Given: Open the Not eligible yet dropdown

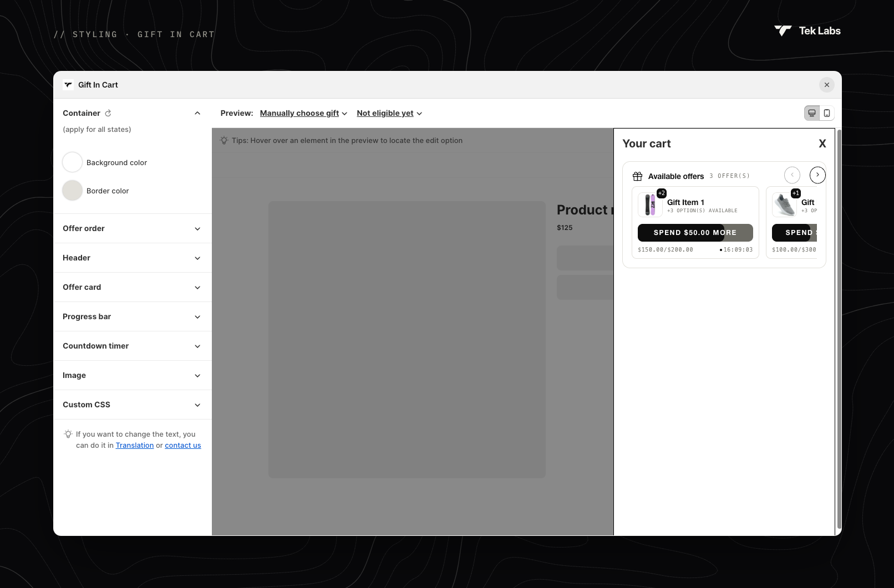Looking at the screenshot, I should coord(389,113).
